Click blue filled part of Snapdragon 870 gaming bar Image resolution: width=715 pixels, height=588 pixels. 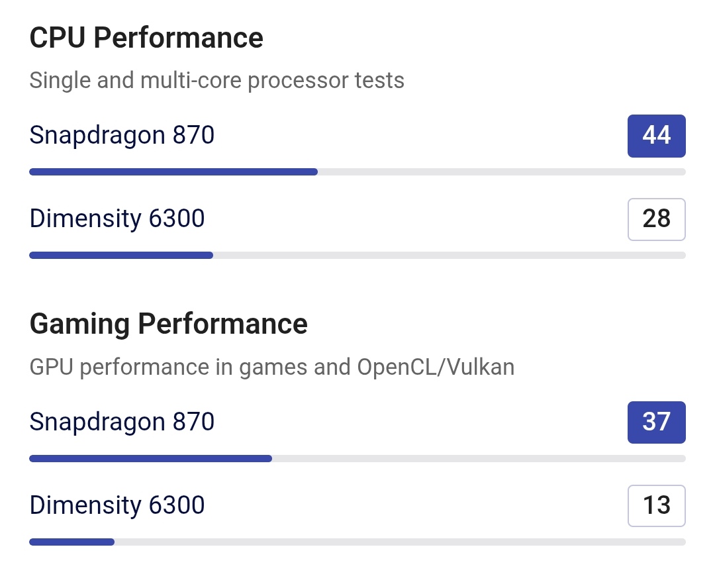coord(150,458)
